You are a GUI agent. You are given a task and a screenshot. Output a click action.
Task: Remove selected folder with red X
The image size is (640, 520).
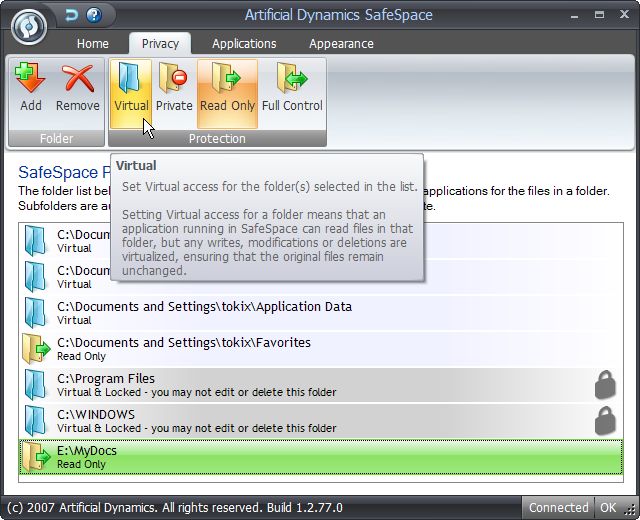(x=78, y=94)
